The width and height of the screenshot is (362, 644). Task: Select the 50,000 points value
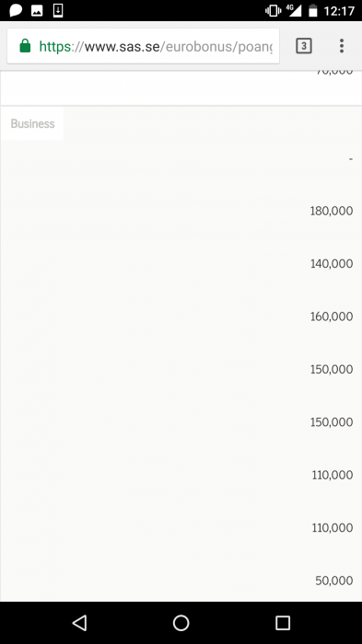[334, 581]
